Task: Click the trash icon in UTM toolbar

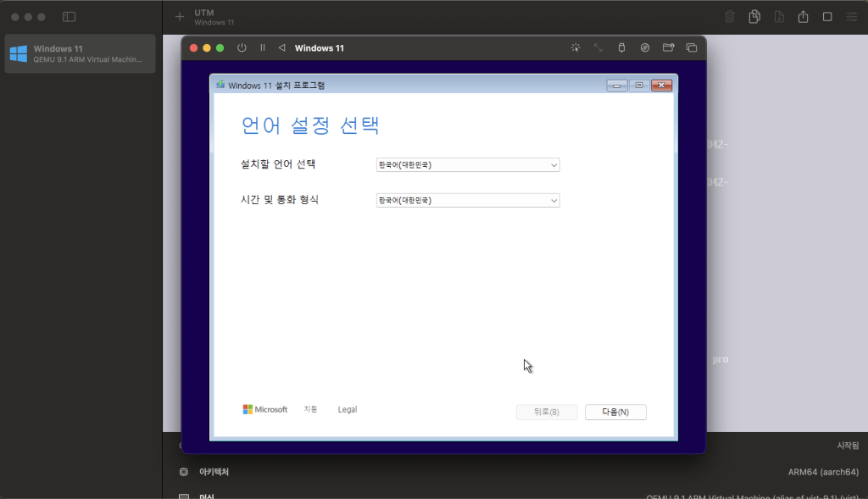Action: (730, 17)
